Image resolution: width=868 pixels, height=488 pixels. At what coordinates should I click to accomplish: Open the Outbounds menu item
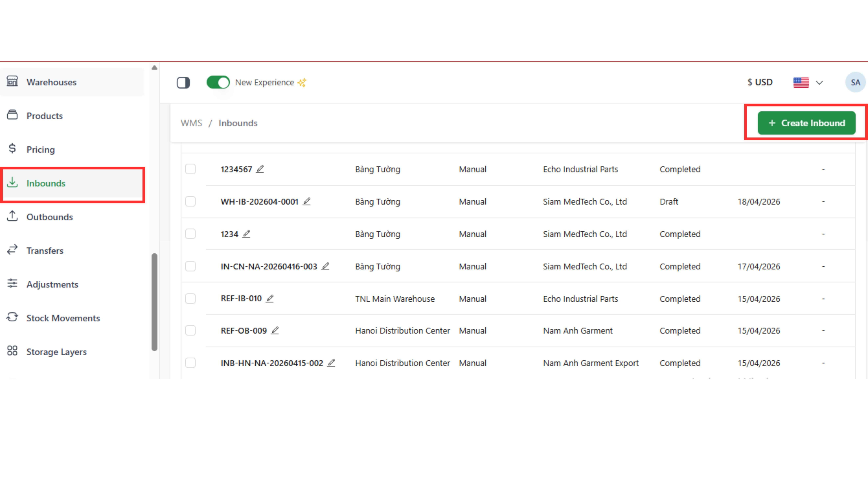(49, 217)
